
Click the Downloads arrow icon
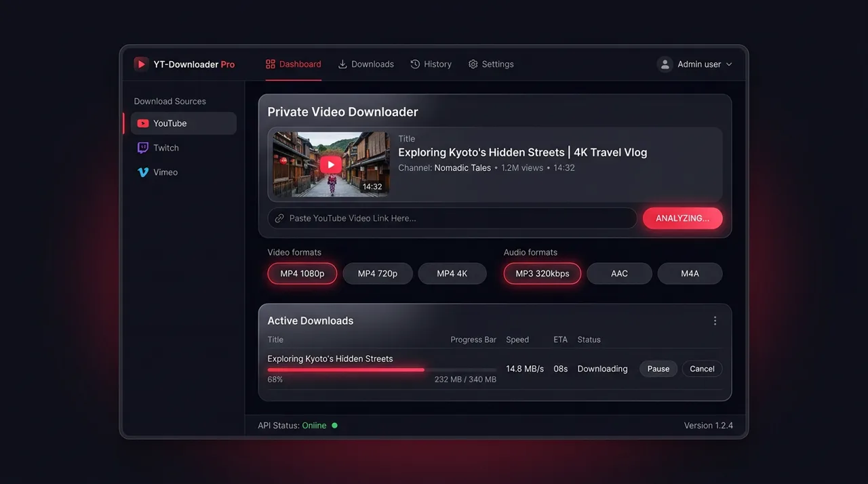pyautogui.click(x=342, y=64)
